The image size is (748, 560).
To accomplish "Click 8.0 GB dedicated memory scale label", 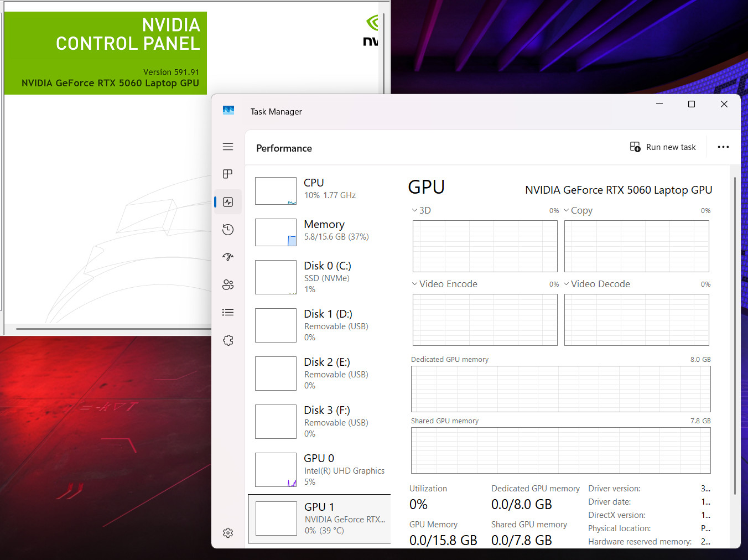I will 700,360.
